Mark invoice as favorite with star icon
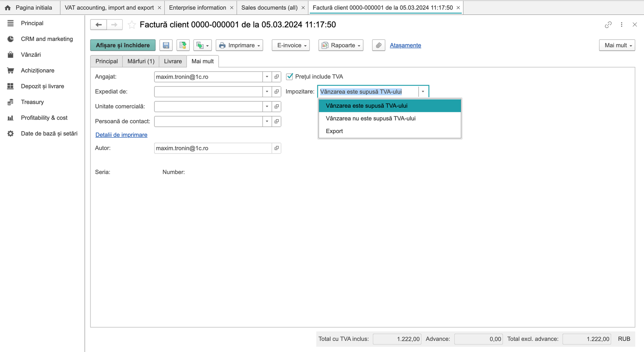Image resolution: width=644 pixels, height=352 pixels. coord(132,25)
